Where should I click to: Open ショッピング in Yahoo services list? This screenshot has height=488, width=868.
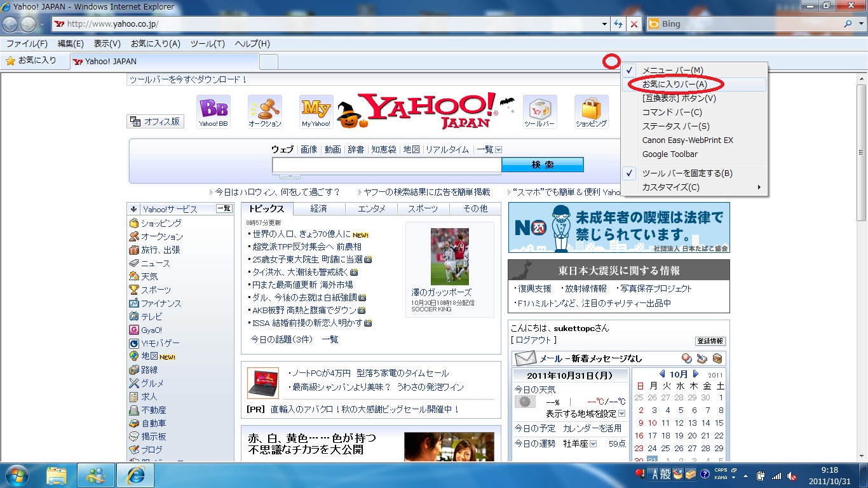(161, 223)
